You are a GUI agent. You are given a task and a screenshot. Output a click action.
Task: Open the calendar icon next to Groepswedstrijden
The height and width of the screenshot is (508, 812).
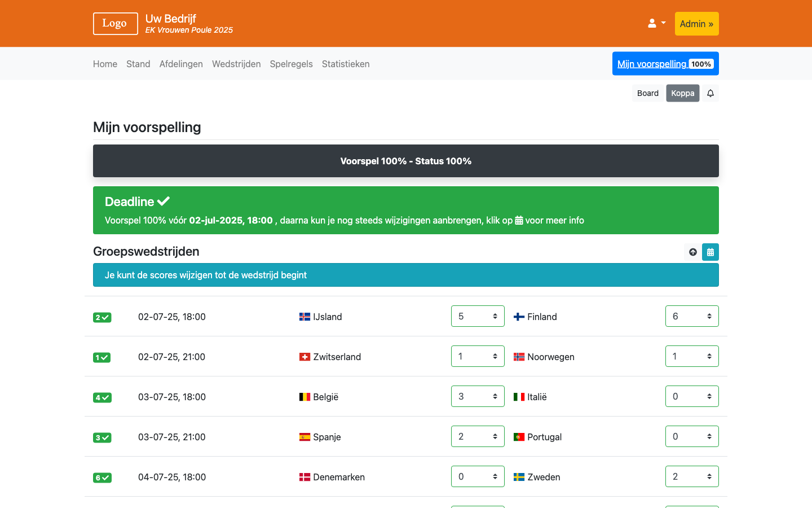[x=710, y=252]
